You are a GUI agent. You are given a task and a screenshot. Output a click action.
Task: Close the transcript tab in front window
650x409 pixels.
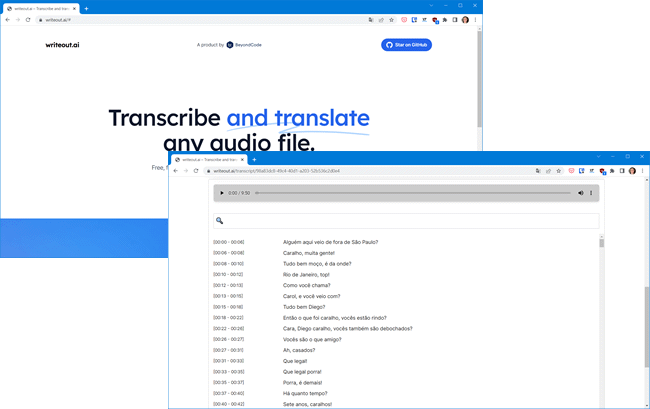click(242, 160)
